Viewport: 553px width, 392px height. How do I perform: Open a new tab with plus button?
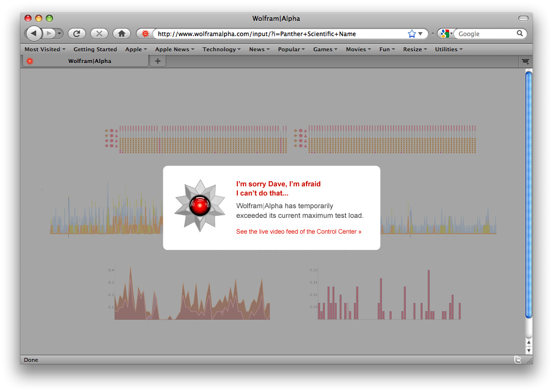pyautogui.click(x=158, y=61)
